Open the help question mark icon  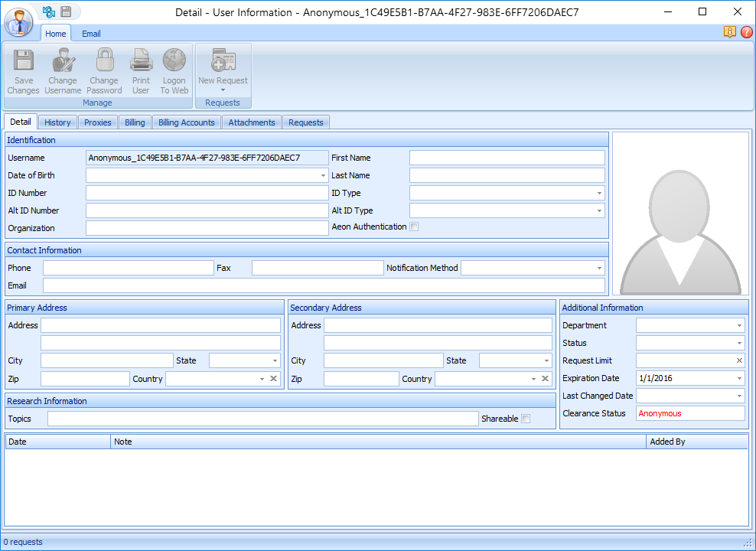(748, 32)
